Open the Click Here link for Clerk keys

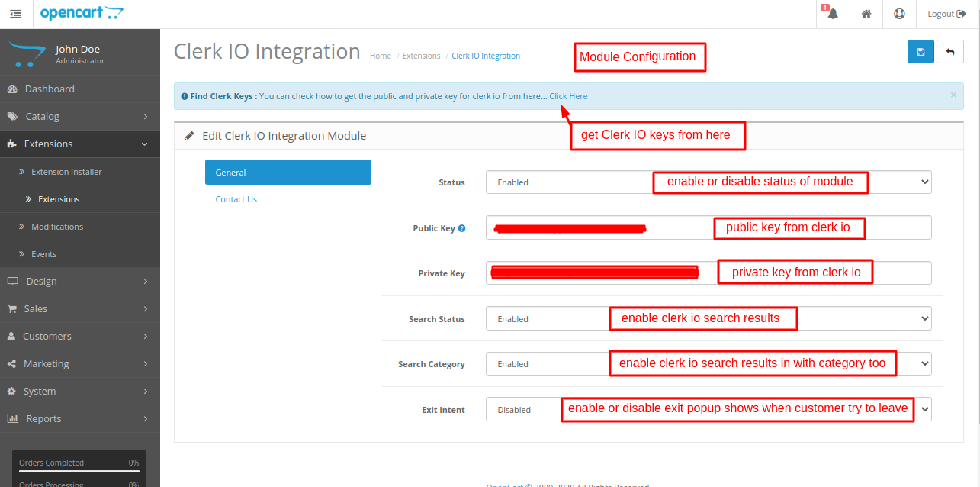(568, 95)
